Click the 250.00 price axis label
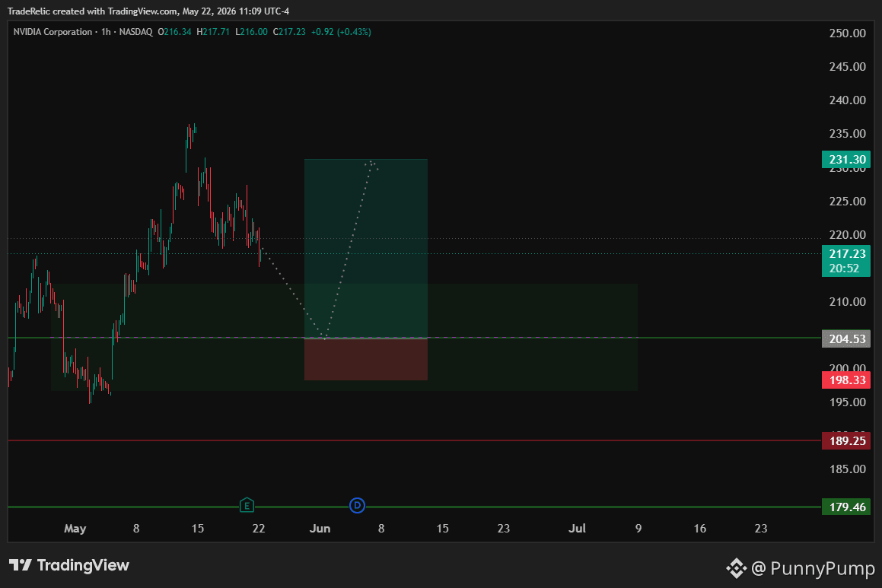The width and height of the screenshot is (882, 588). [x=847, y=33]
